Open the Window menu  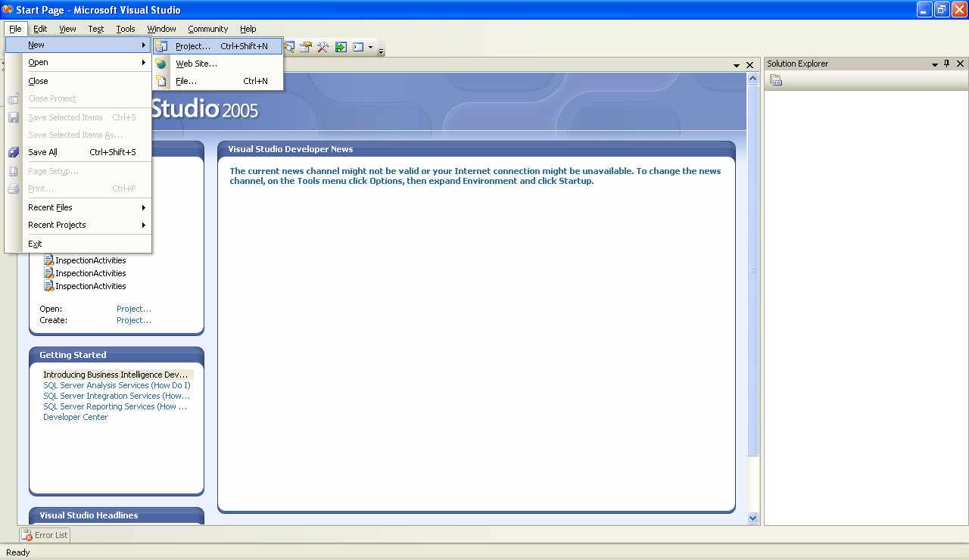pyautogui.click(x=162, y=29)
